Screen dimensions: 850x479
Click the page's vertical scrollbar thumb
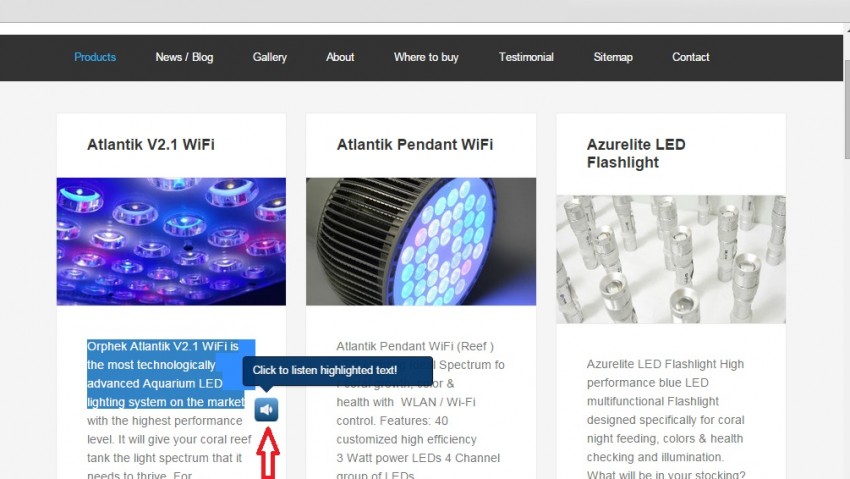[x=846, y=113]
